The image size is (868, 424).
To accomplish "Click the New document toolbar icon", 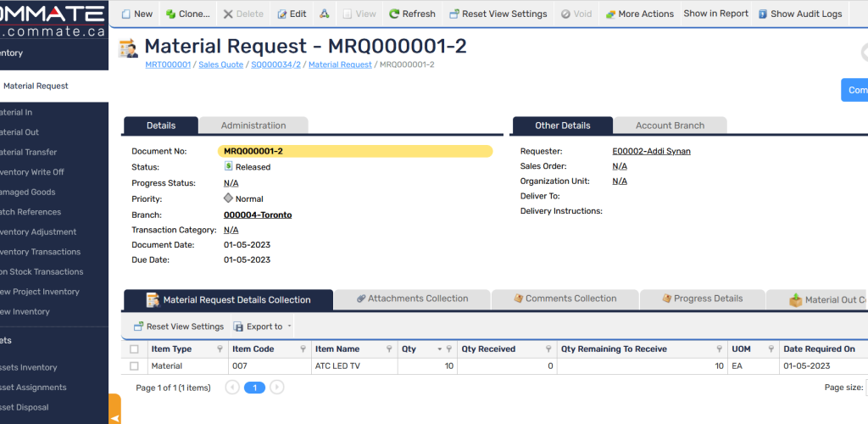I will 127,14.
